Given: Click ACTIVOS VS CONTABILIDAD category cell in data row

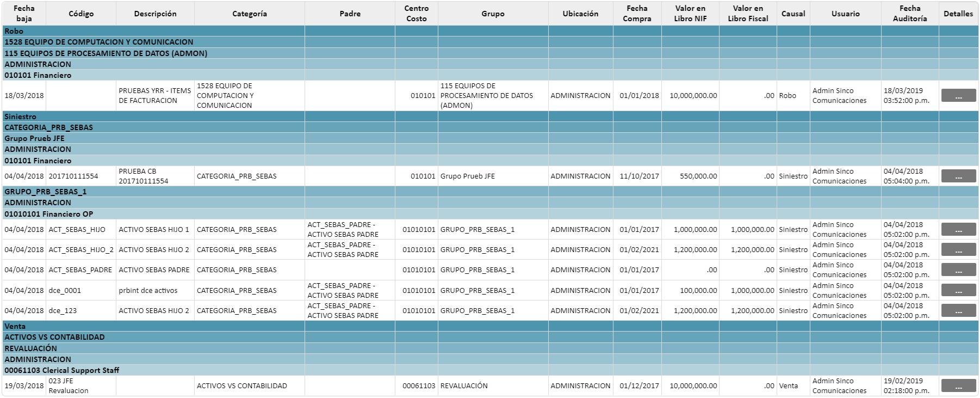Looking at the screenshot, I should [250, 385].
